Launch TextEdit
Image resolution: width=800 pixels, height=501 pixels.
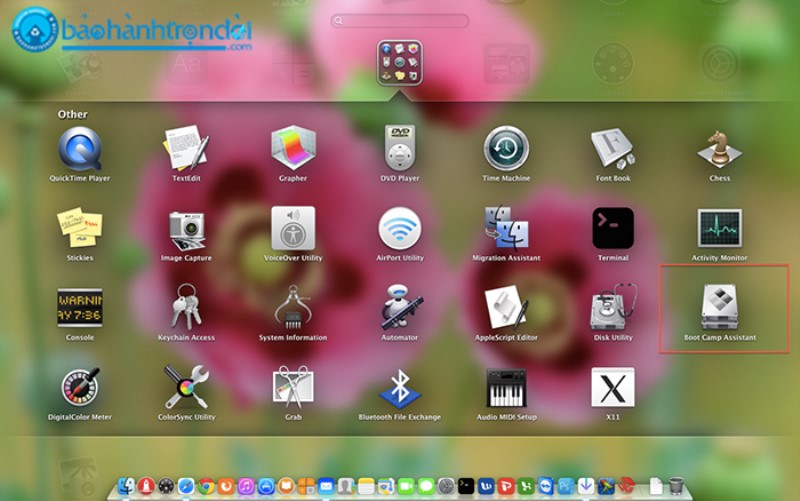click(186, 149)
